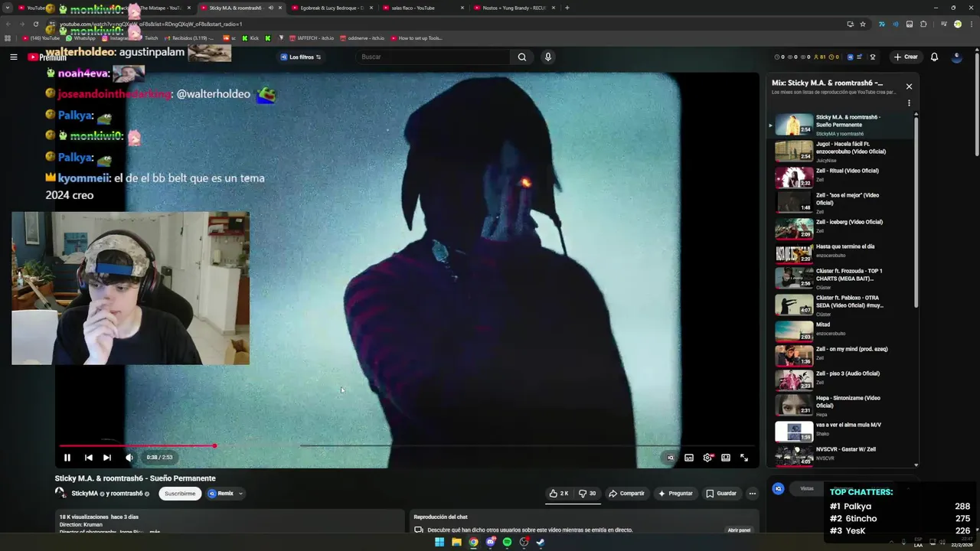980x551 pixels.
Task: Open the Windows Start menu
Action: click(439, 542)
